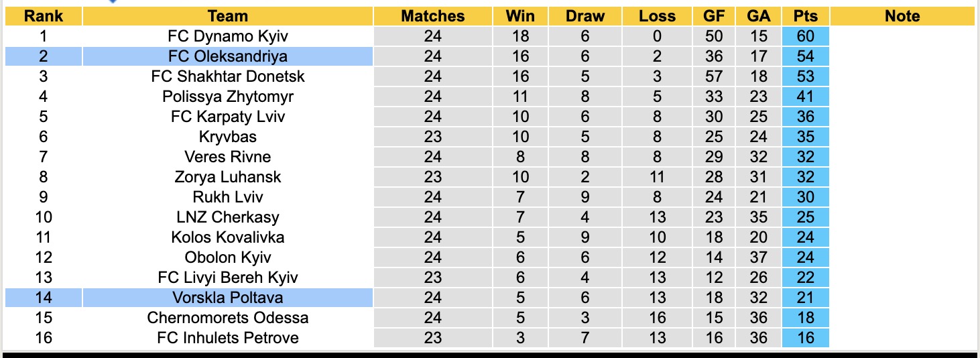
Task: Select the highlighted Vorskla Poltava row
Action: coord(228,298)
